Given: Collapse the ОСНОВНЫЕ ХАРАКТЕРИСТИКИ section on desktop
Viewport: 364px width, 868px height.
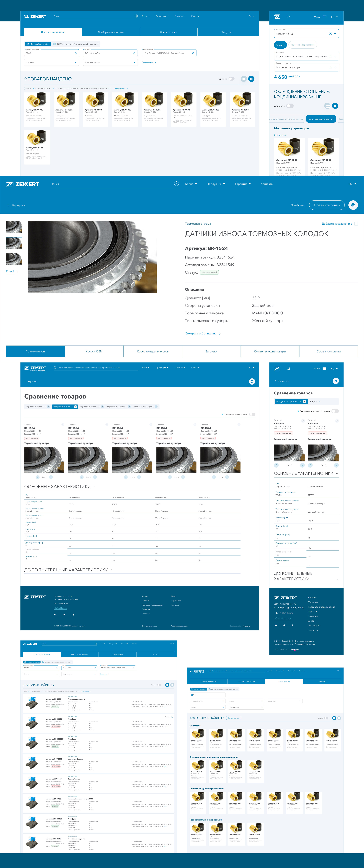Looking at the screenshot, I should (x=93, y=486).
